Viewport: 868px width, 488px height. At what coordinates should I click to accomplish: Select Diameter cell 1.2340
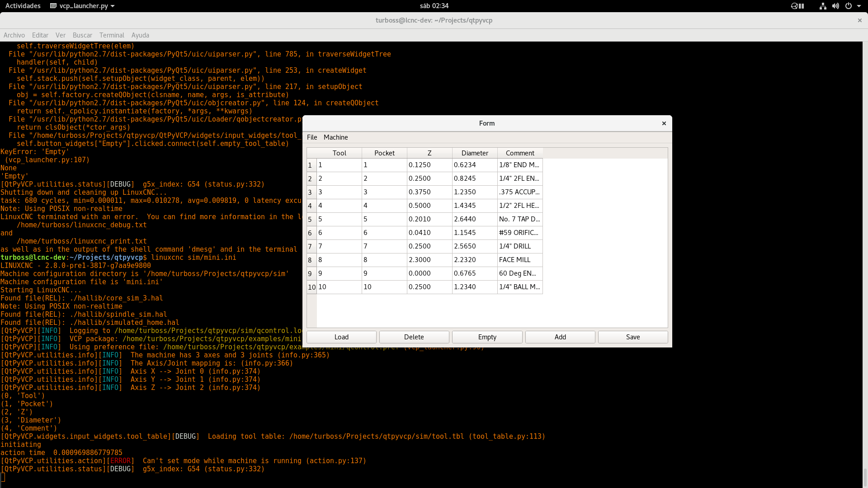[x=475, y=287]
